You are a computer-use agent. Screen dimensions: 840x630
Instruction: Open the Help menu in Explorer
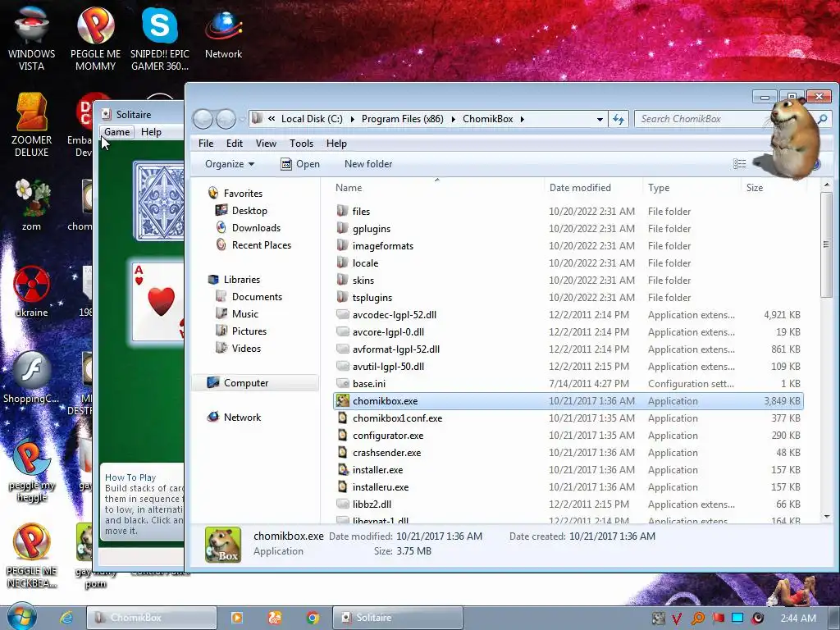point(336,144)
